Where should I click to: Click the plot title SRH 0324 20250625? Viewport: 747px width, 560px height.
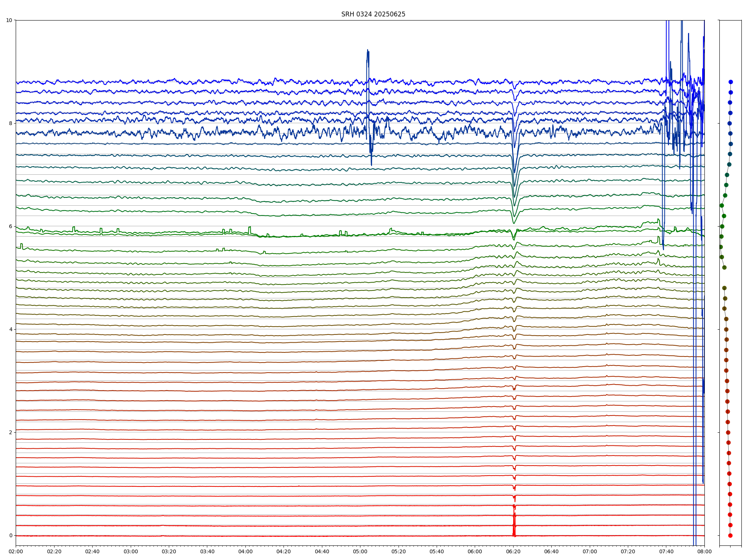pyautogui.click(x=373, y=14)
